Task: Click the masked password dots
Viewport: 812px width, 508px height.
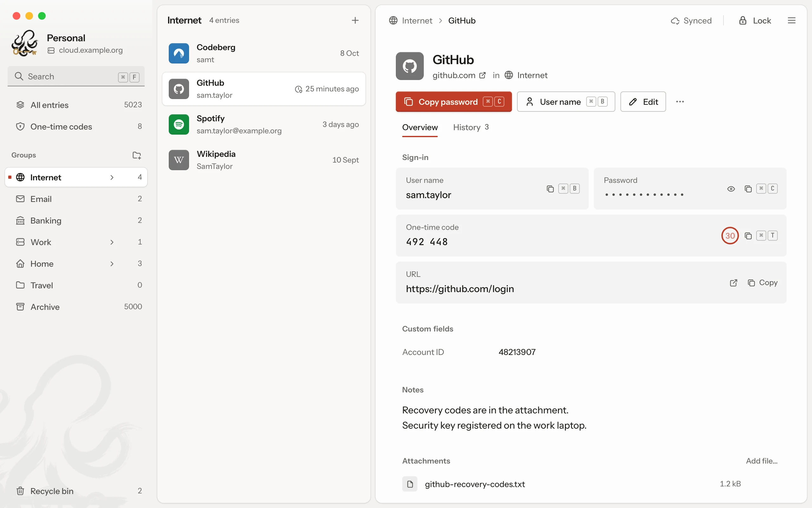Action: [644, 195]
